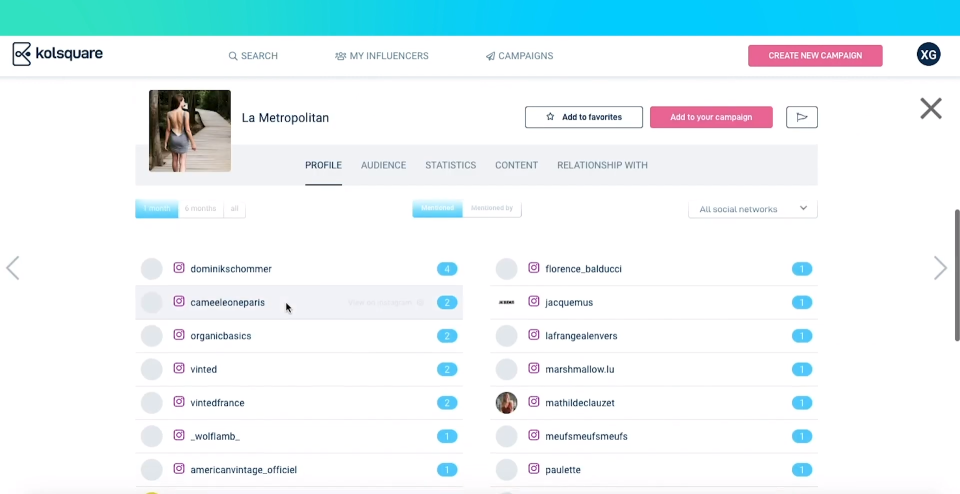Click Instagram icon next to americanvintage_officiel

click(x=179, y=469)
